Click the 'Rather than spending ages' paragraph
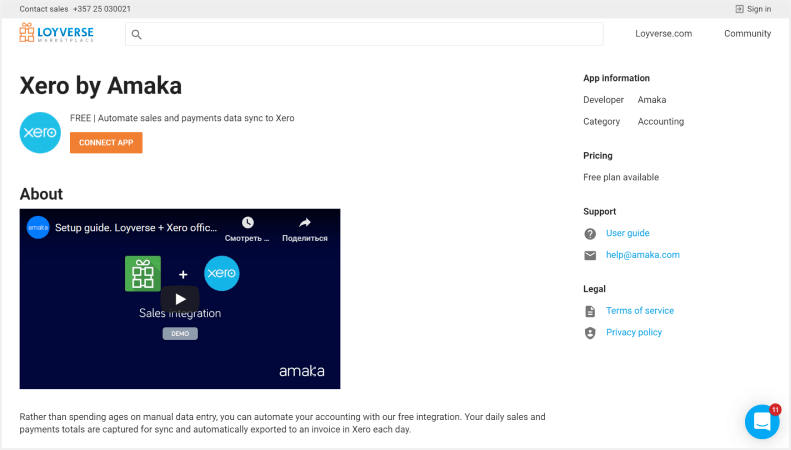Image resolution: width=791 pixels, height=450 pixels. click(x=282, y=423)
